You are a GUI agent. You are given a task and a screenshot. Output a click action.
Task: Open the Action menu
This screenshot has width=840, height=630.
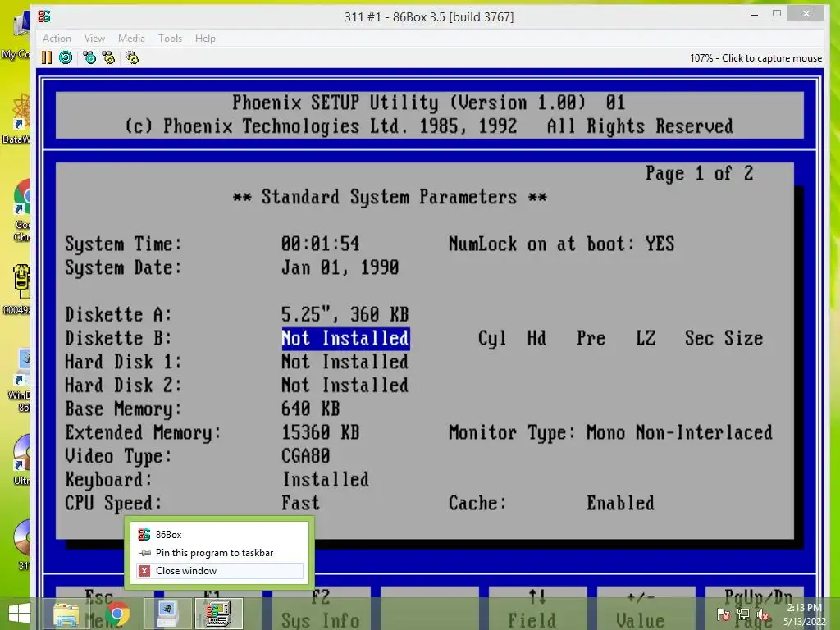(x=57, y=39)
